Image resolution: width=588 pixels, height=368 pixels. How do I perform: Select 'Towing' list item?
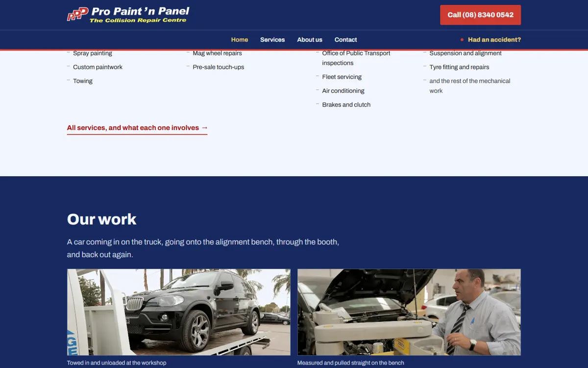pos(83,81)
